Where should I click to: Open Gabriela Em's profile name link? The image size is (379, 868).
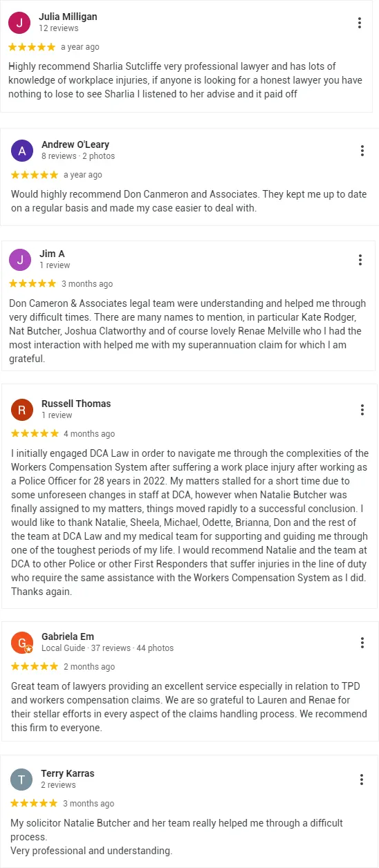tap(68, 636)
